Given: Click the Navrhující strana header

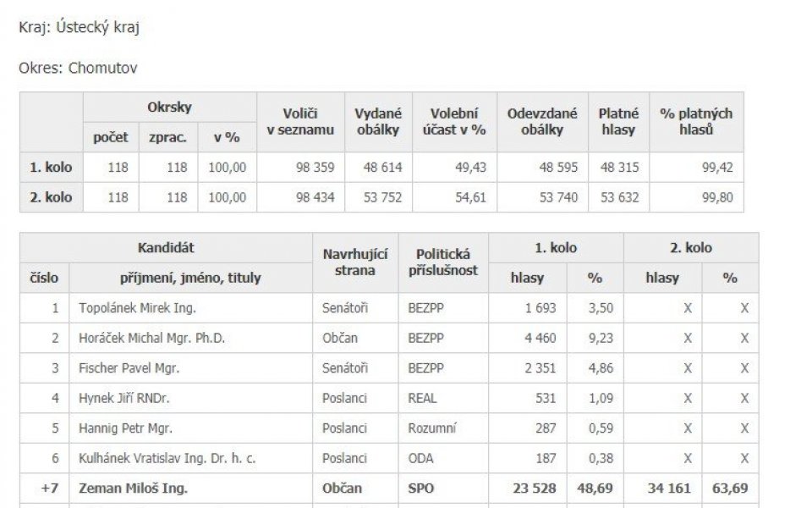Looking at the screenshot, I should point(355,262).
